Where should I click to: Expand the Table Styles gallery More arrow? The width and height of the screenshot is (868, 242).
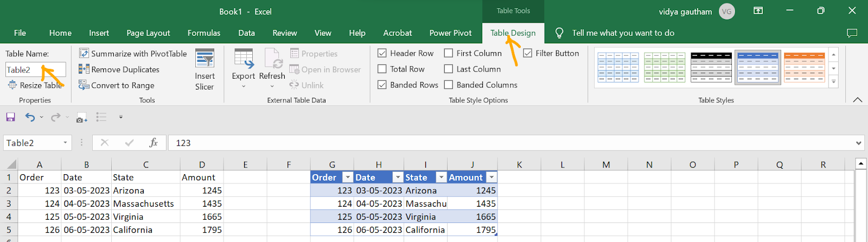(x=834, y=82)
